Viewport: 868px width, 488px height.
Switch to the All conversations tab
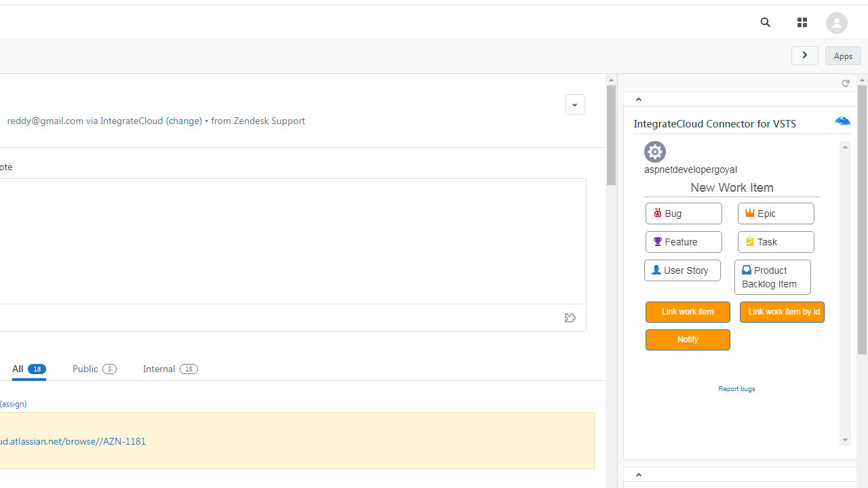(x=28, y=369)
